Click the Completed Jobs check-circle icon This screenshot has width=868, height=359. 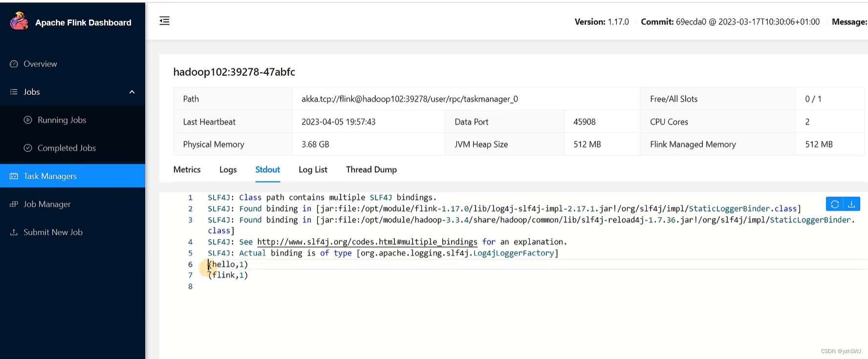click(x=28, y=148)
